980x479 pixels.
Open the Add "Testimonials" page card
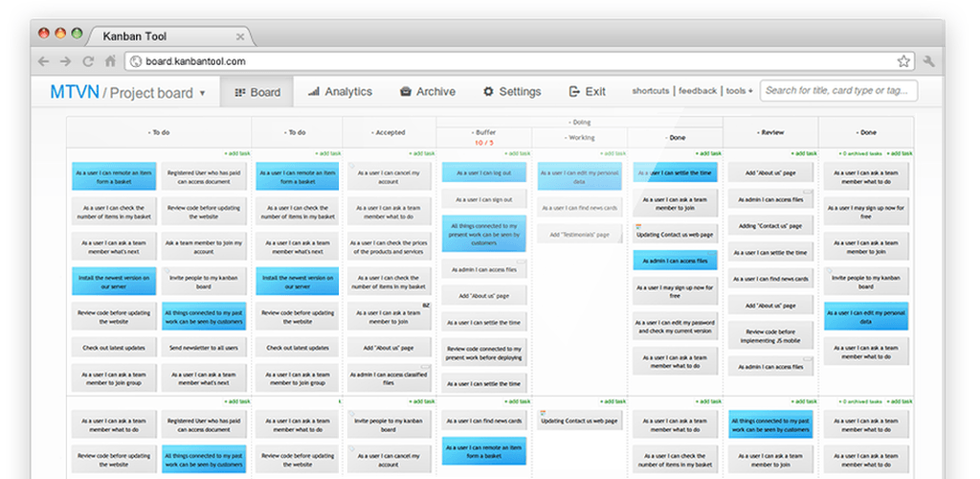579,235
